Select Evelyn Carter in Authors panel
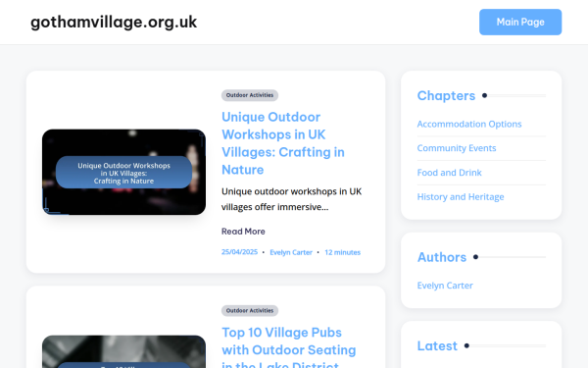This screenshot has height=368, width=588. point(445,286)
